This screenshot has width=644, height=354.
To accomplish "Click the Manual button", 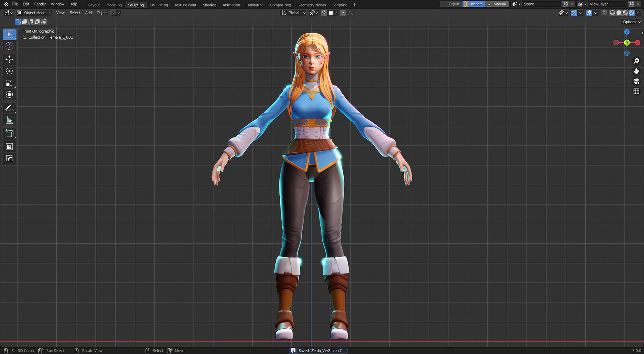I will (497, 4).
